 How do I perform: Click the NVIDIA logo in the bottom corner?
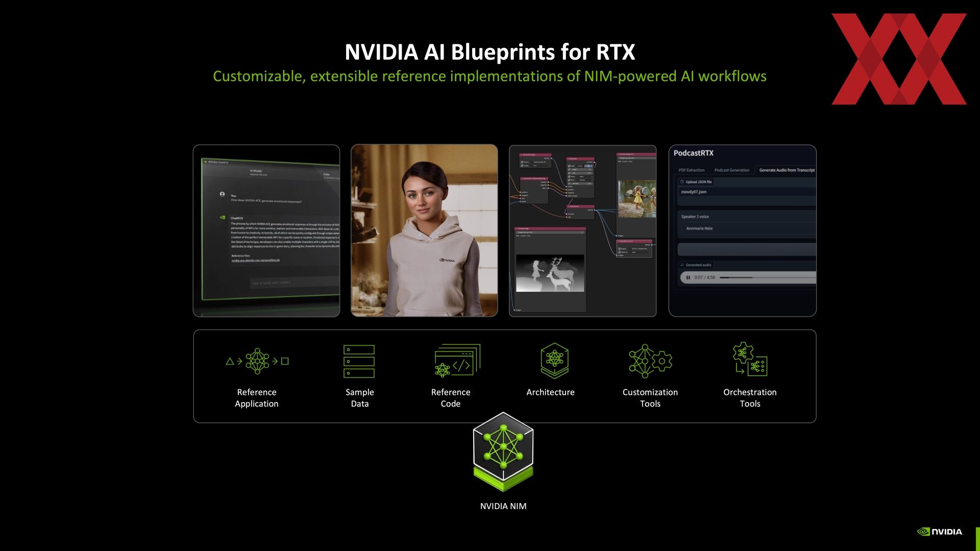940,532
